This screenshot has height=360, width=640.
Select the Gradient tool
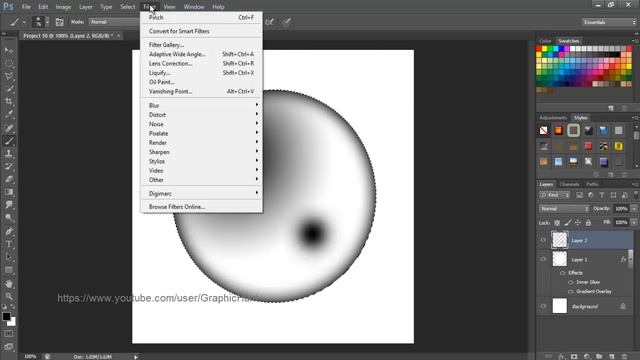(x=9, y=192)
